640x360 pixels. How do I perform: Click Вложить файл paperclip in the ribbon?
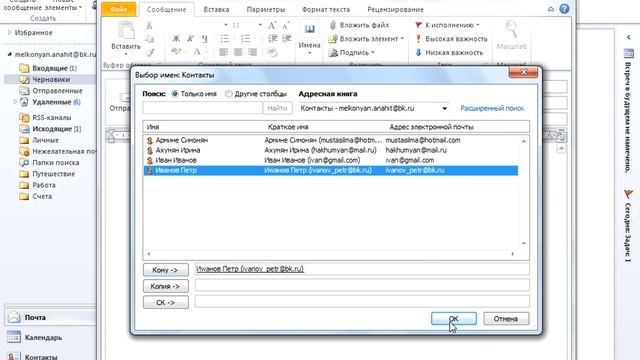pyautogui.click(x=359, y=25)
